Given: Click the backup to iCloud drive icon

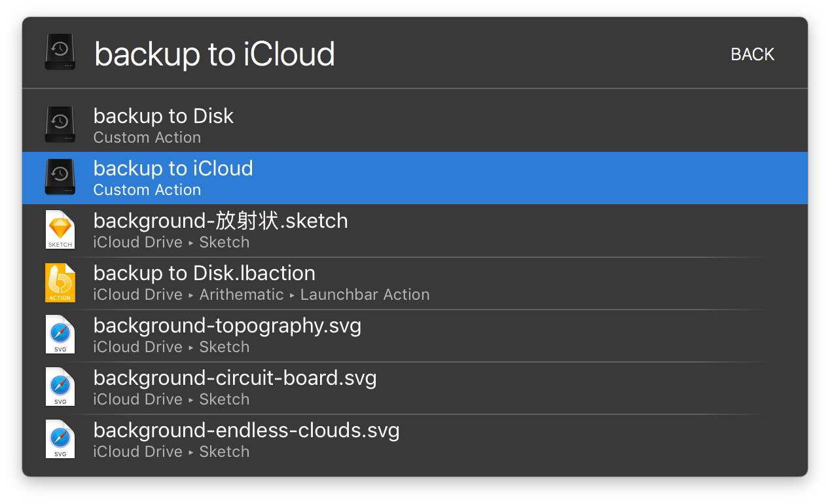Looking at the screenshot, I should pyautogui.click(x=60, y=177).
